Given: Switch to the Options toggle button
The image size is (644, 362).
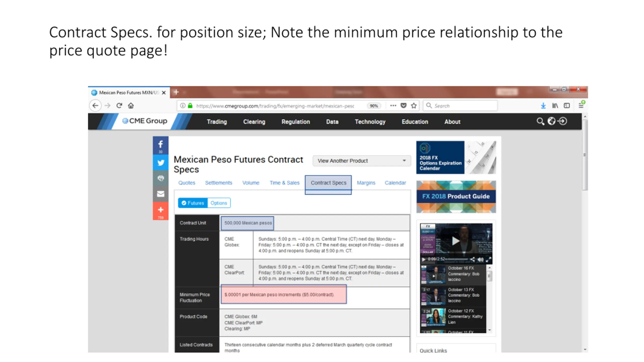Looking at the screenshot, I should [219, 203].
